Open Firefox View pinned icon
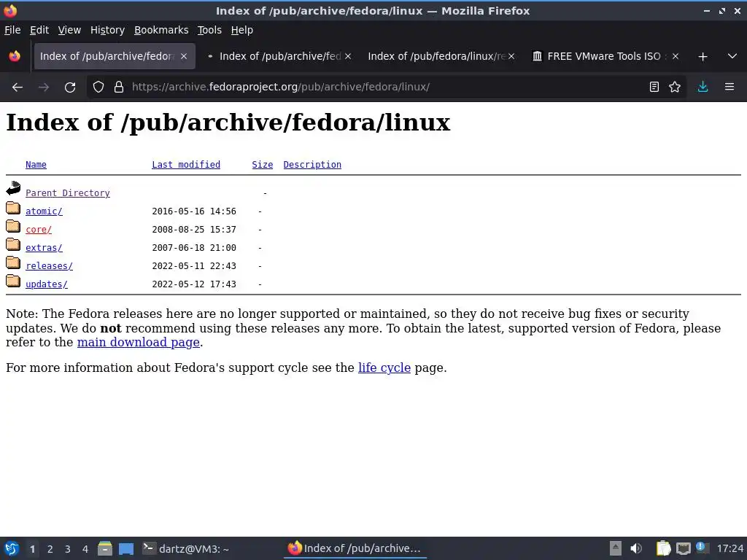 click(15, 56)
